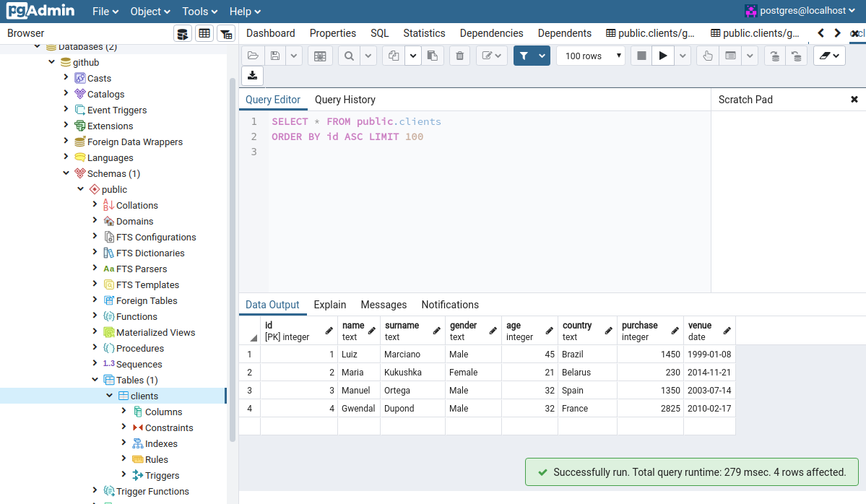Select the Materialized Views tree item
866x504 pixels.
click(156, 332)
